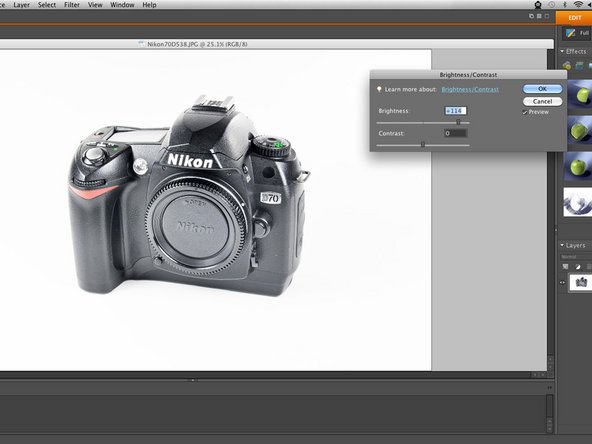Click the Contrast slider handle
592x444 pixels.
point(423,145)
